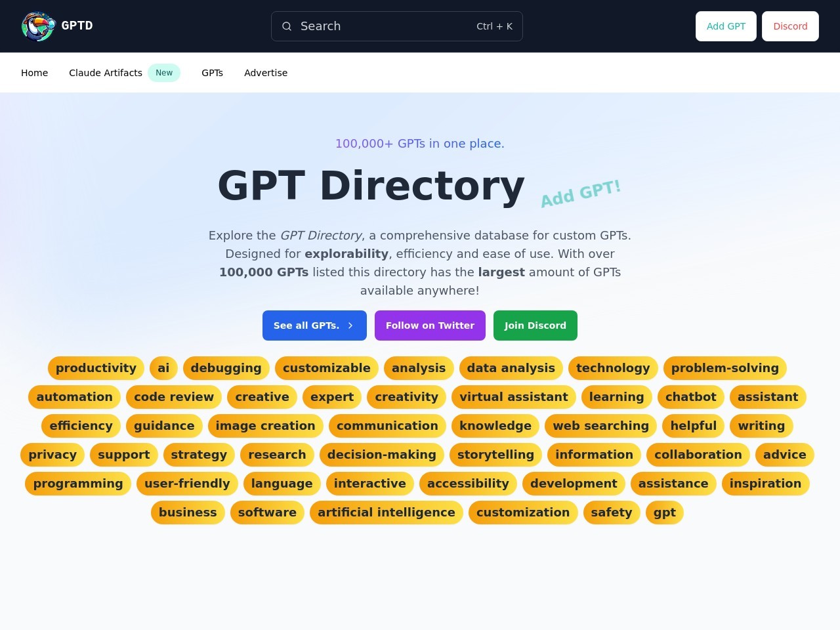
Task: Pick the expert tag
Action: click(332, 397)
